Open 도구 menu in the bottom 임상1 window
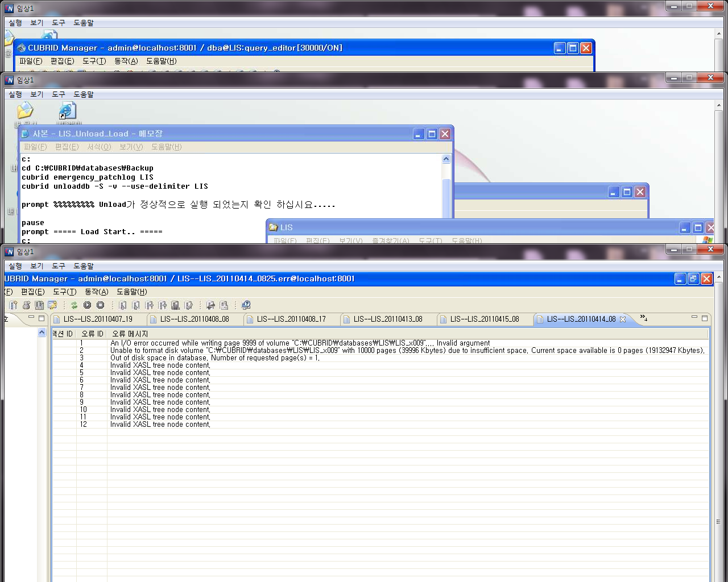 pos(59,266)
